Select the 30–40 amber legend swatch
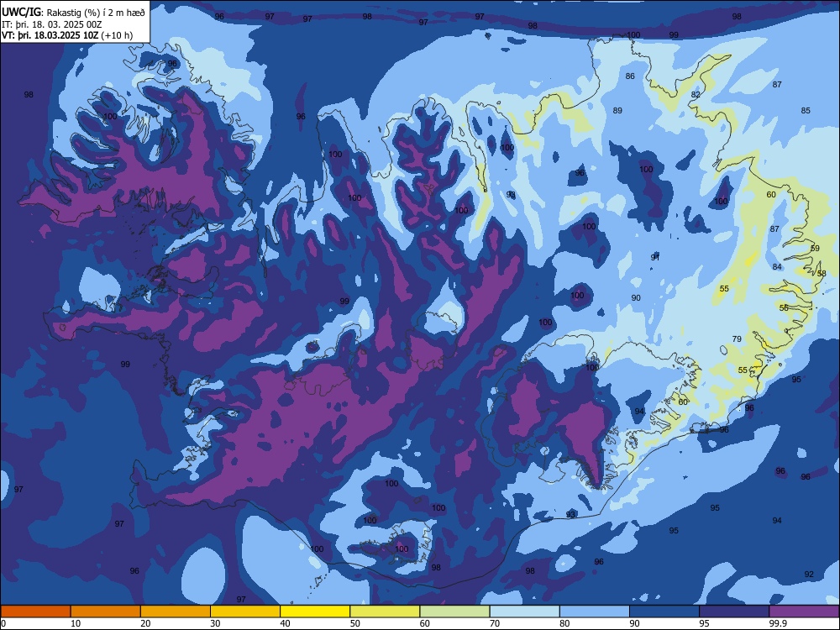 coord(245,612)
